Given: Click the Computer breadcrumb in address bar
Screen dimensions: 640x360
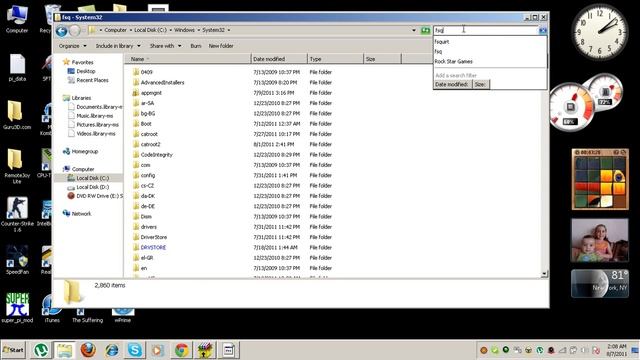Looking at the screenshot, I should tap(115, 30).
